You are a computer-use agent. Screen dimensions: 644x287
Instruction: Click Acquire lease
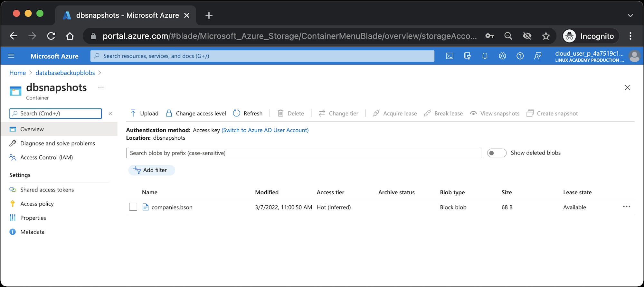pos(395,113)
